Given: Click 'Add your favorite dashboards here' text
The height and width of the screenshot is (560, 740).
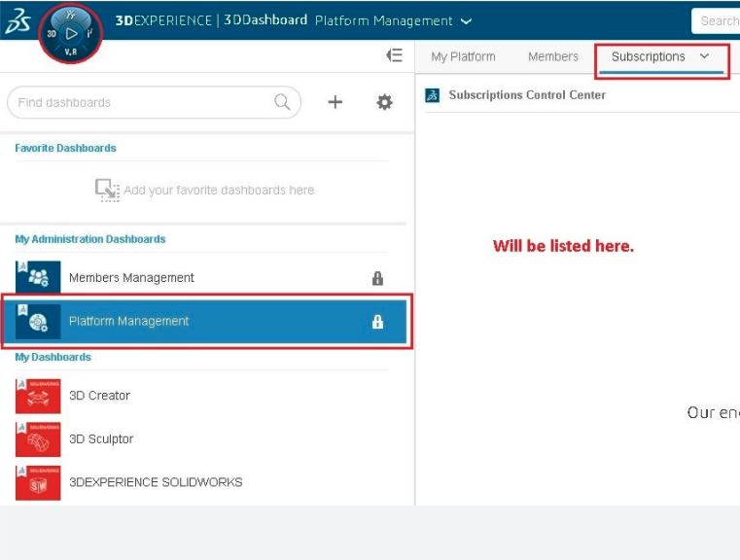Looking at the screenshot, I should pos(219,191).
